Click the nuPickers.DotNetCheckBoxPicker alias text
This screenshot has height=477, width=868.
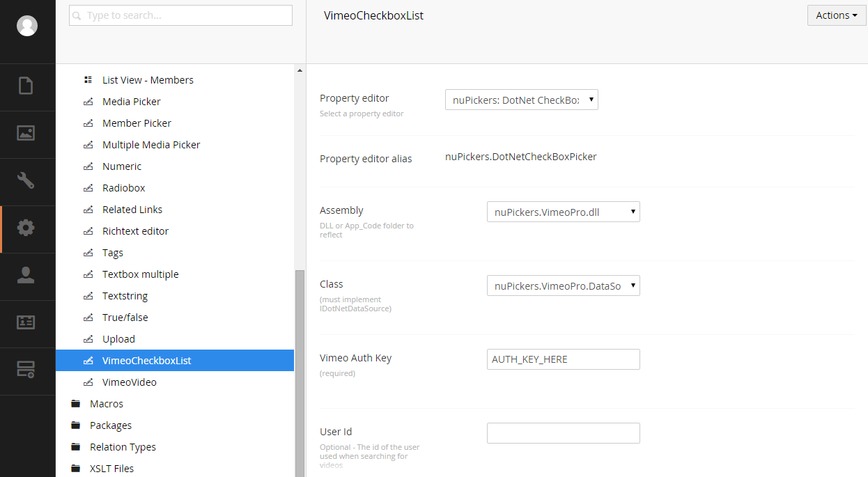click(521, 157)
